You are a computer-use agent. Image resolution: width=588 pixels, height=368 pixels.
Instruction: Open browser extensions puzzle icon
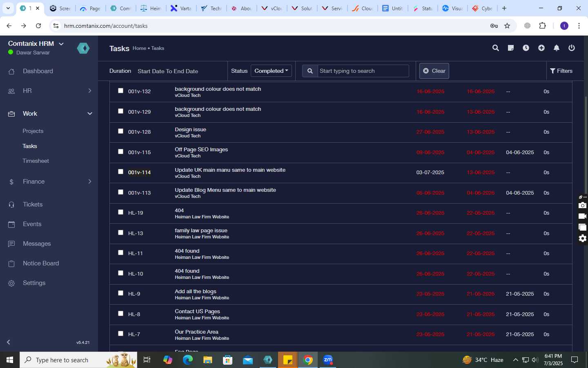(x=543, y=26)
